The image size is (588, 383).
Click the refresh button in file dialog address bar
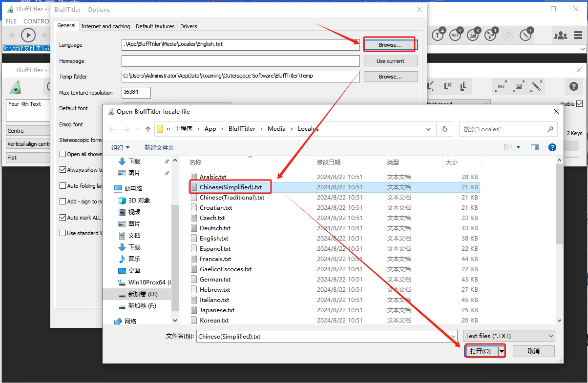[x=444, y=129]
